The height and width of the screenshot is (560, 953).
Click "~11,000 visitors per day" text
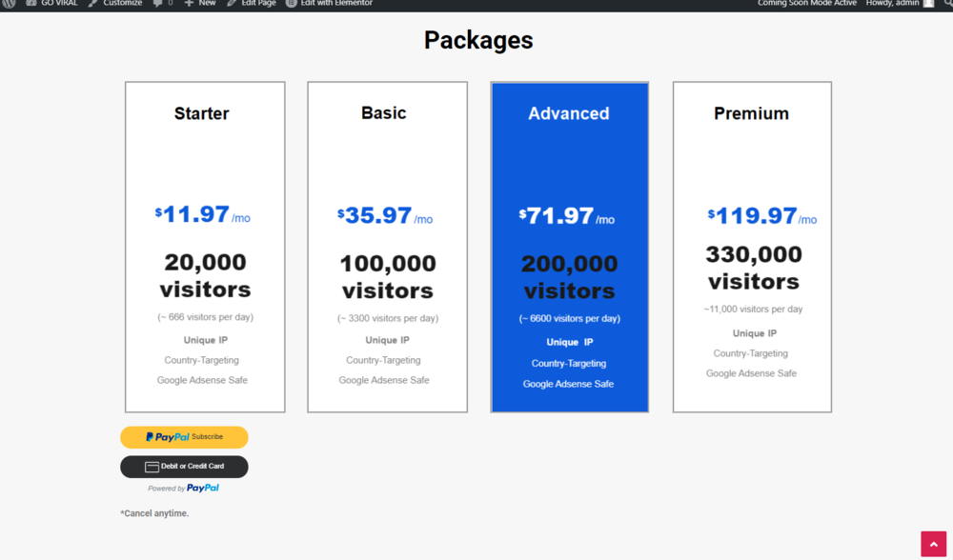pos(753,310)
